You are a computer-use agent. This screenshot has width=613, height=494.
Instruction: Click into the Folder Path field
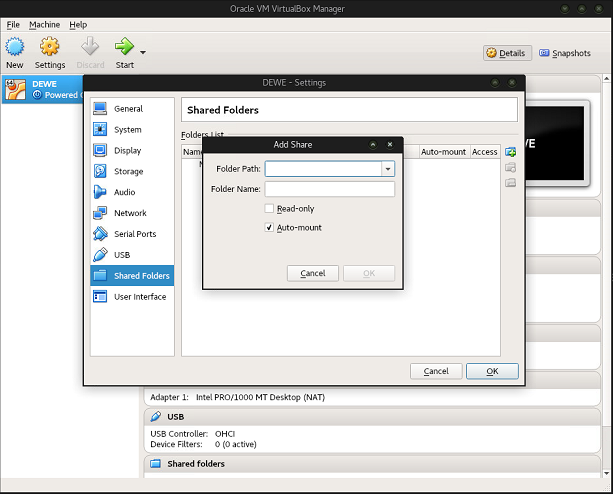(x=323, y=169)
